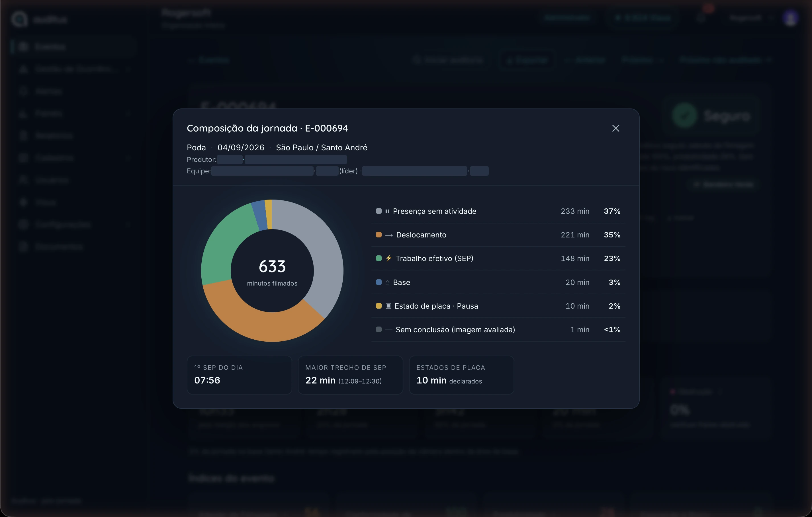Click the '22 min' longest stretch value
Screen dimensions: 812x517
(320, 381)
